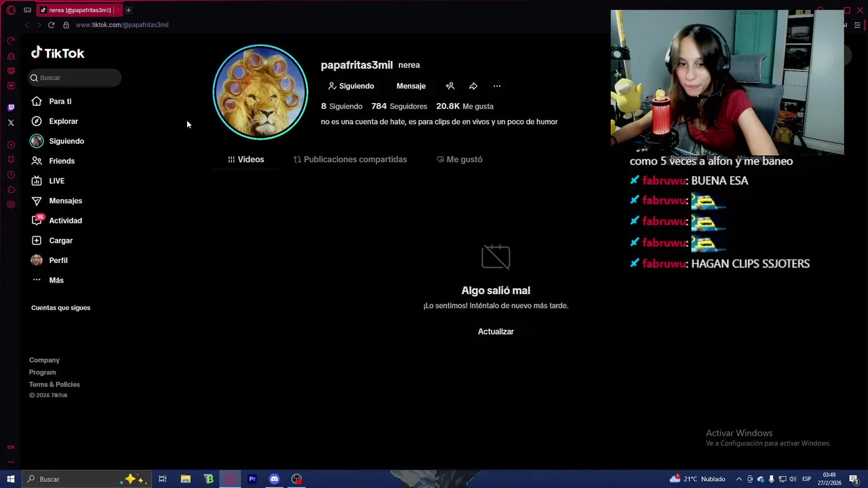
Task: Go to your Perfil page
Action: point(49,260)
